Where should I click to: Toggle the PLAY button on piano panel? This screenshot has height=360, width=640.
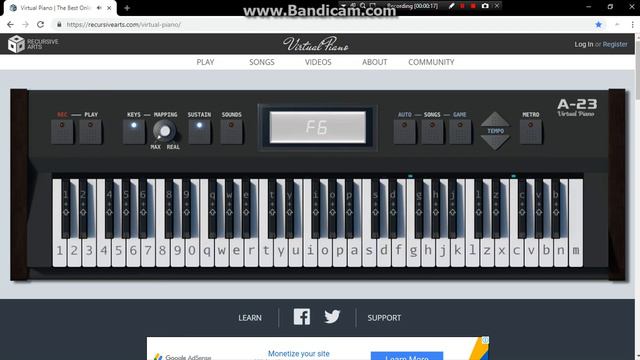[90, 131]
